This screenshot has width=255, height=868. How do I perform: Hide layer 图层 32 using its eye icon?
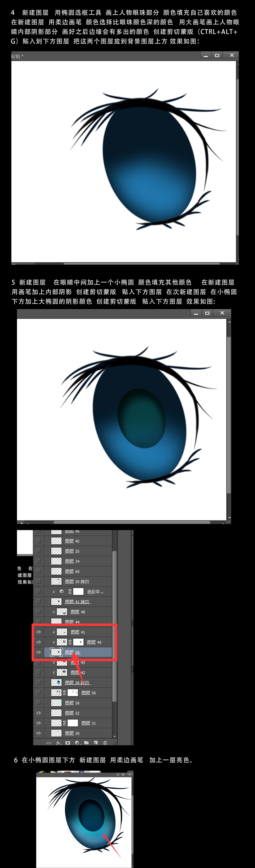[39, 713]
